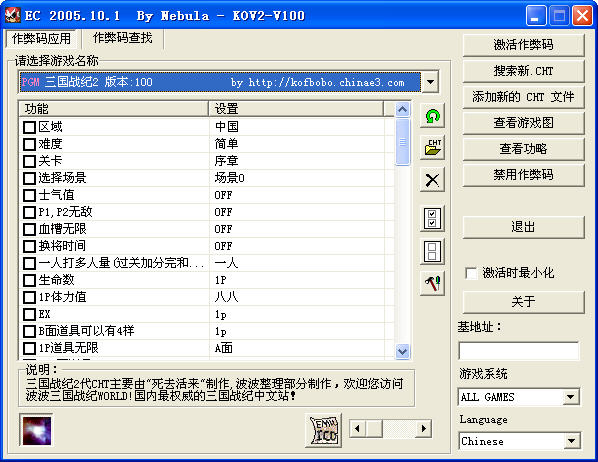Check the B面道具可以有4样 checkbox

click(x=29, y=331)
